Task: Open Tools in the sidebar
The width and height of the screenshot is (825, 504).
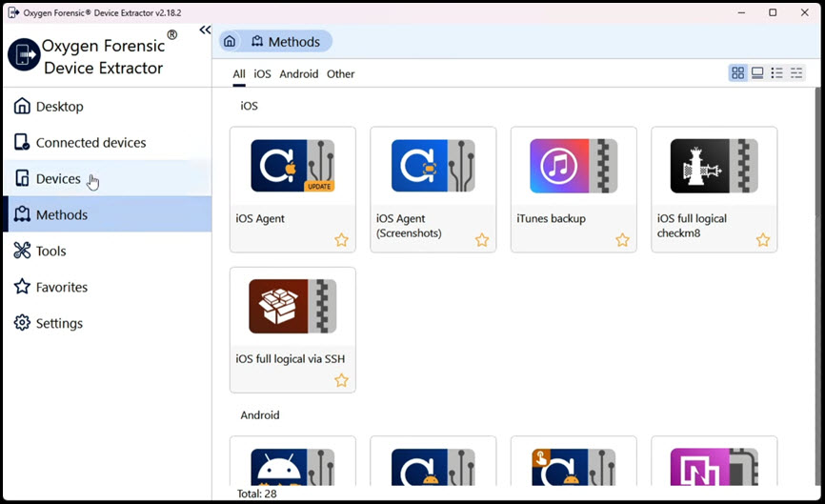Action: coord(108,251)
